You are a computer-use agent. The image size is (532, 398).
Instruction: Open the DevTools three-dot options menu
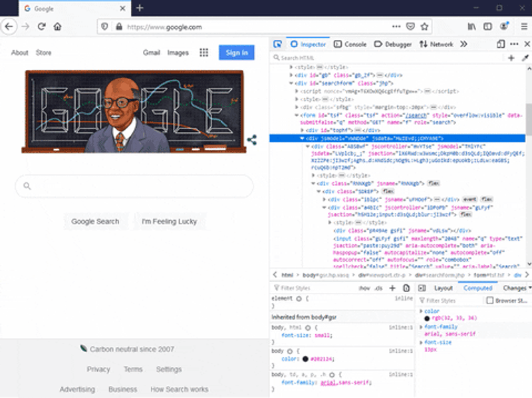tap(514, 44)
